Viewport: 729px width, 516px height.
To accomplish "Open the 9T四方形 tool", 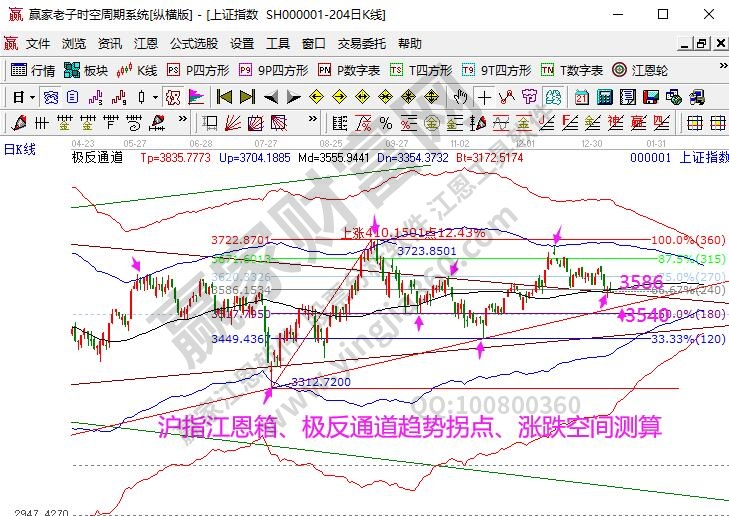I will (496, 70).
